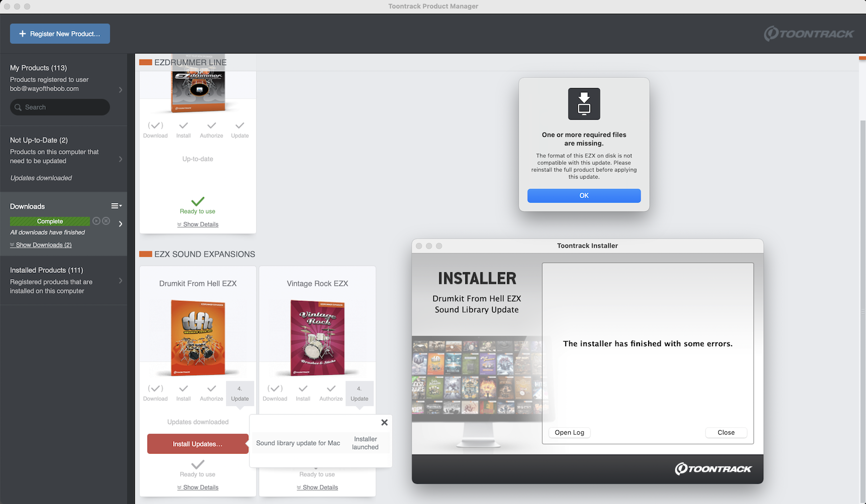Viewport: 866px width, 504px height.
Task: Click the green Complete download progress bar
Action: [50, 221]
